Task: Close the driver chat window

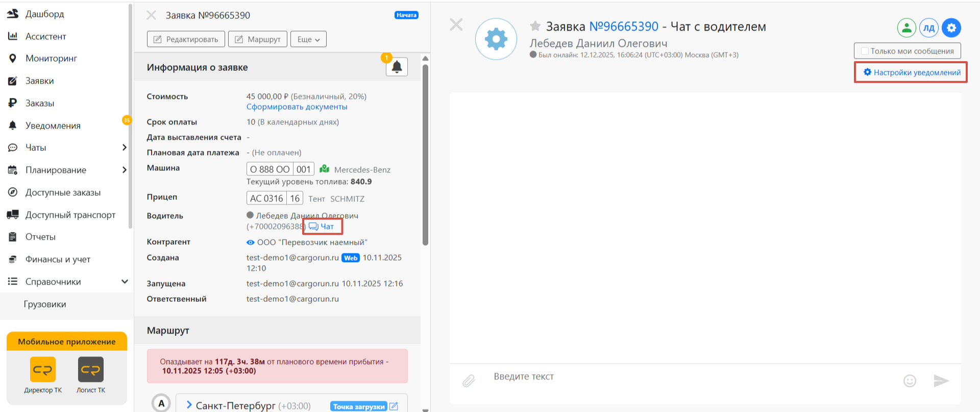Action: click(x=456, y=24)
